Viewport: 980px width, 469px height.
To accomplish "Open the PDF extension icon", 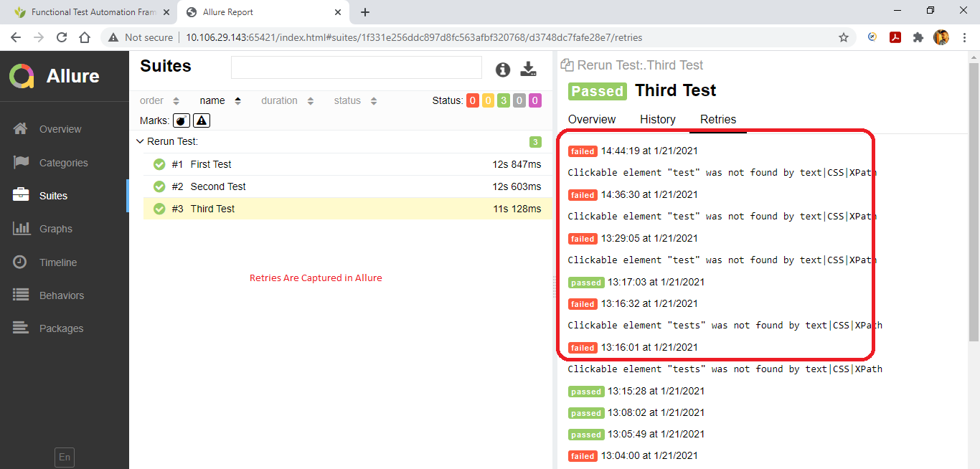I will pos(895,37).
